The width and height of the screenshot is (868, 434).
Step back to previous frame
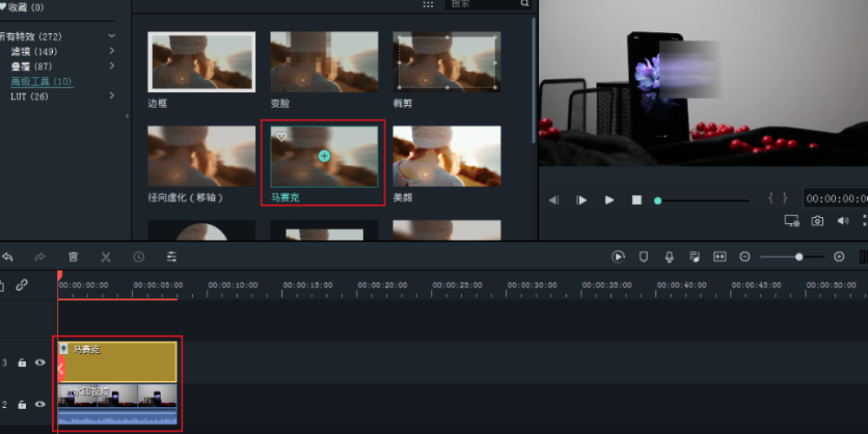tap(554, 201)
